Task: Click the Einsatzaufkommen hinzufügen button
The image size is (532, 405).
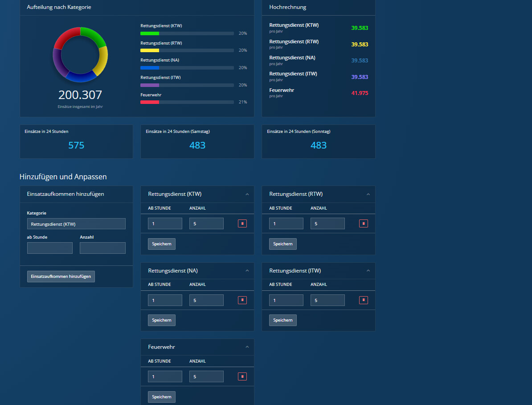Action: pyautogui.click(x=61, y=277)
